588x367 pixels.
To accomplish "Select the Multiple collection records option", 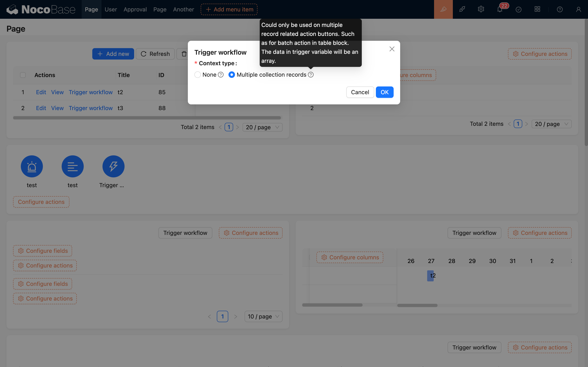I will (232, 74).
